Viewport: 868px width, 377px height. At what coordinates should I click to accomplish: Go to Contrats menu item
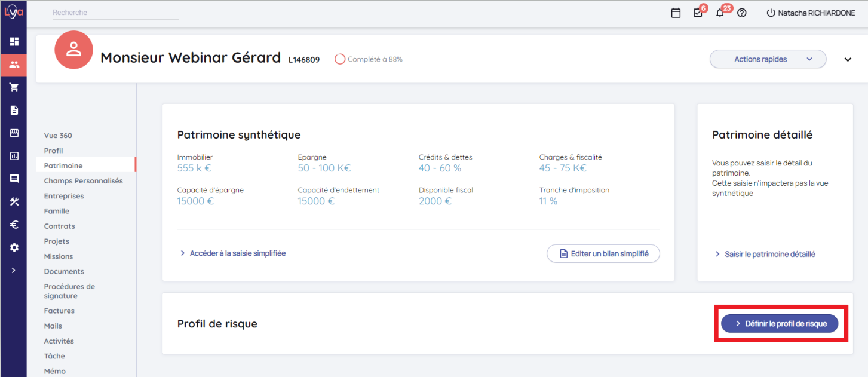(x=59, y=226)
